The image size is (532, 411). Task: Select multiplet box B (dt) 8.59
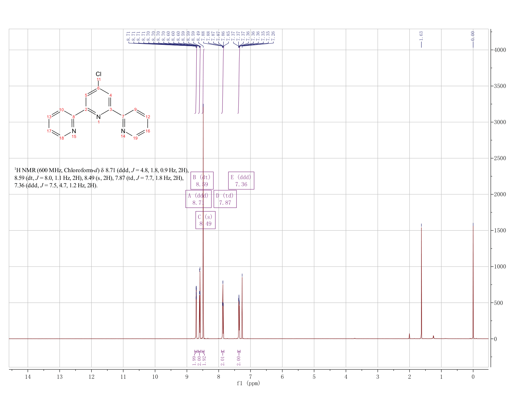[x=202, y=181]
